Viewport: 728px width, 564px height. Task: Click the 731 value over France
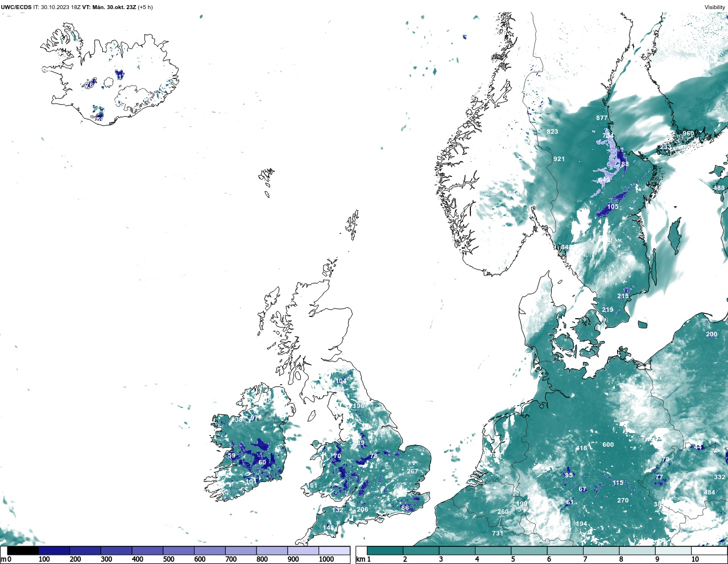(x=498, y=533)
